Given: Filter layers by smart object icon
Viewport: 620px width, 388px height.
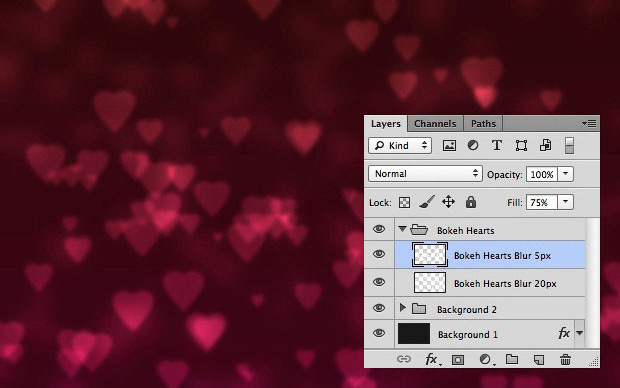Looking at the screenshot, I should pyautogui.click(x=546, y=146).
